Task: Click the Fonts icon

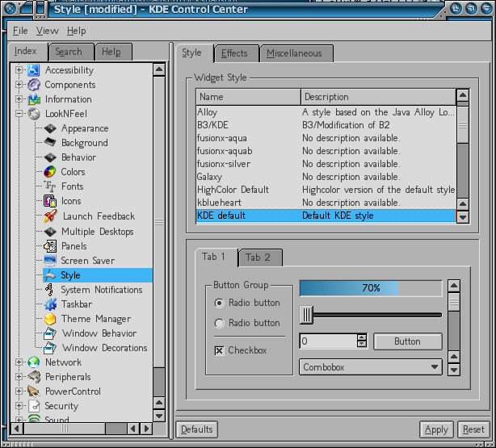Action: (x=50, y=186)
